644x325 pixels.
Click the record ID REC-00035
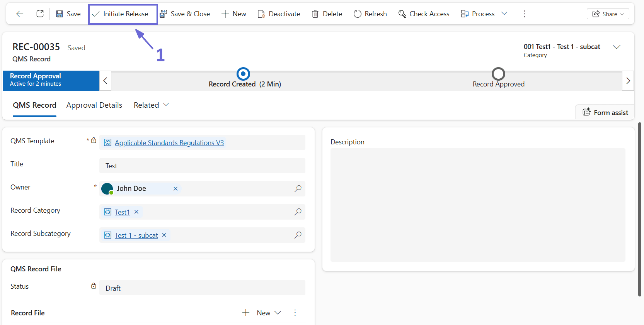pos(36,47)
